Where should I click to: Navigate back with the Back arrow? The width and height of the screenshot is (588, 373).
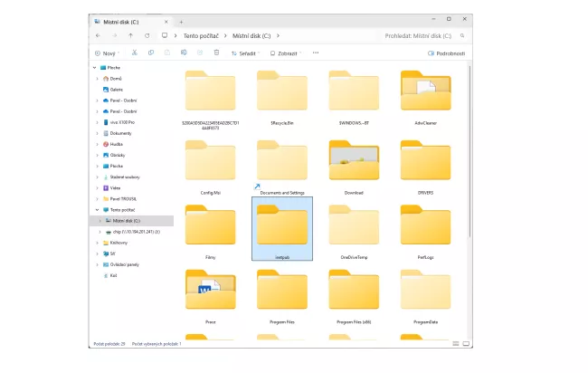click(x=99, y=35)
